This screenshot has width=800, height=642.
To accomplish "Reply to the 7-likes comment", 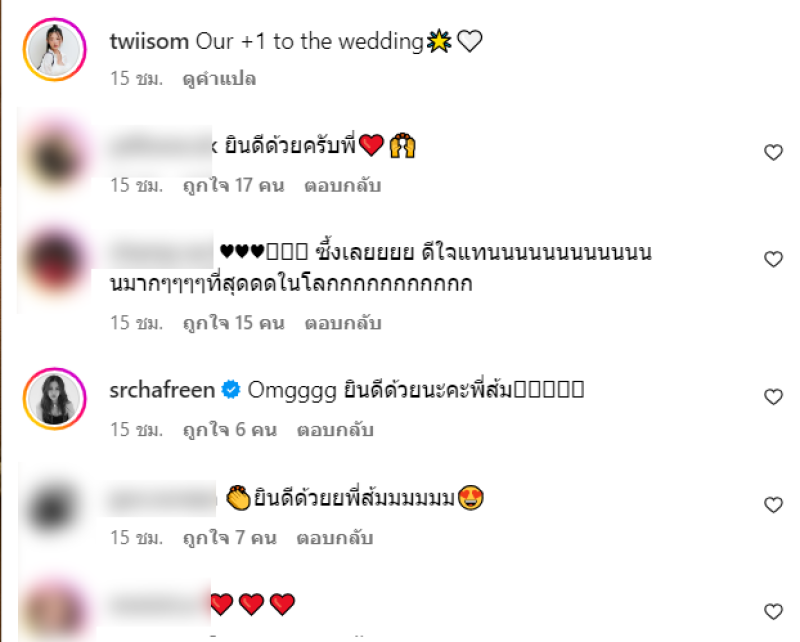I will coord(335,538).
